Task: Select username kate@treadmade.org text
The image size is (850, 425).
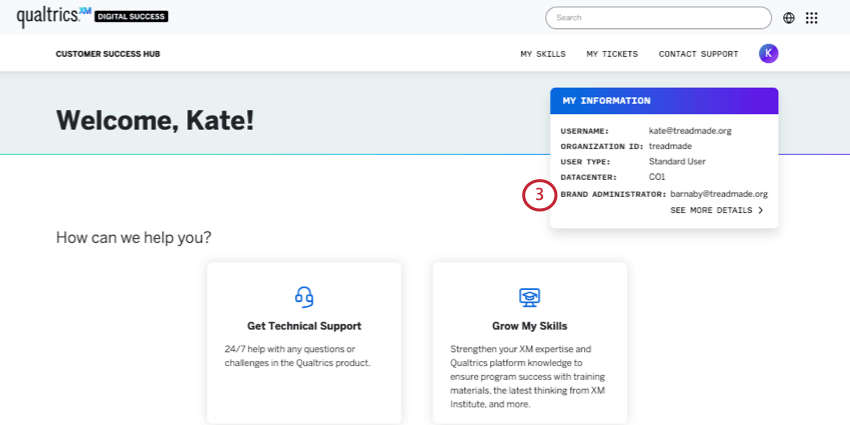Action: [690, 131]
